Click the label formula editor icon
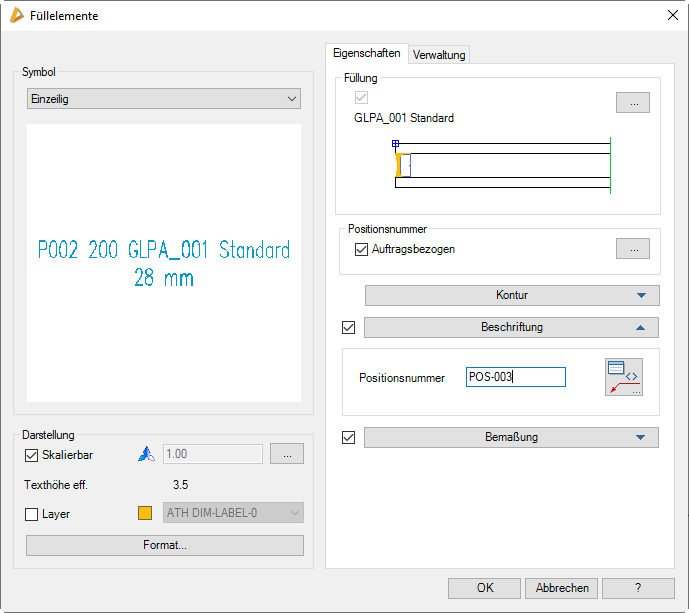 click(x=624, y=377)
